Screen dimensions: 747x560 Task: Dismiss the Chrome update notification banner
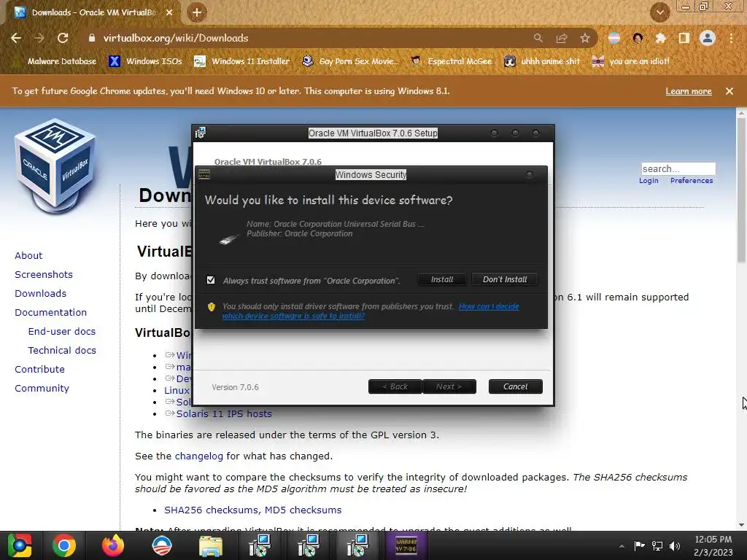tap(729, 91)
